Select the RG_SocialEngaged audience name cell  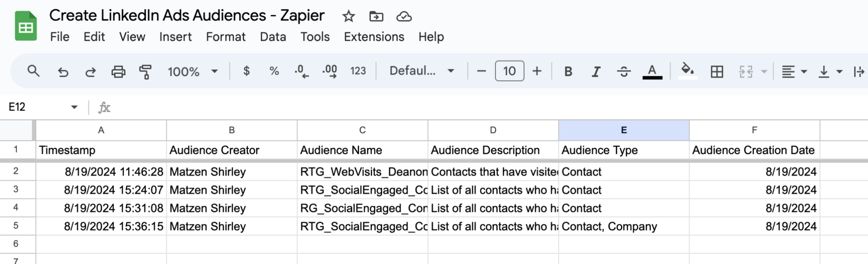point(362,208)
